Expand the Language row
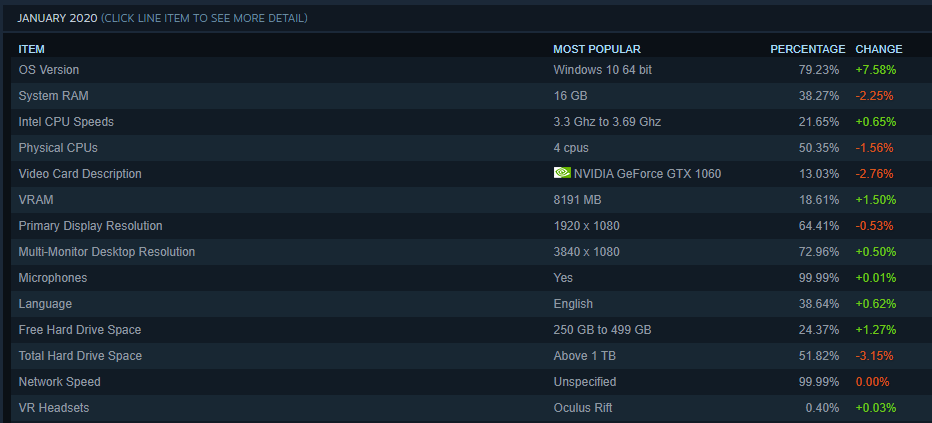Viewport: 932px width, 423px height. [45, 304]
